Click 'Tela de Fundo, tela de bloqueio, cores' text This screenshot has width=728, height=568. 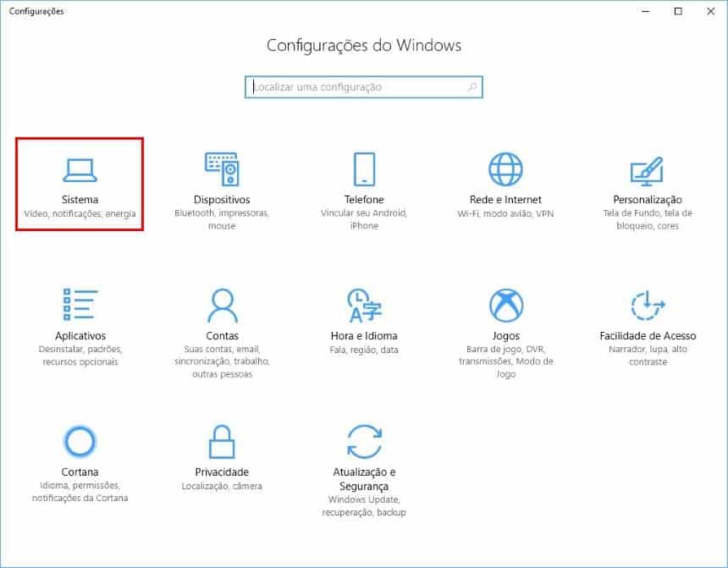[648, 219]
